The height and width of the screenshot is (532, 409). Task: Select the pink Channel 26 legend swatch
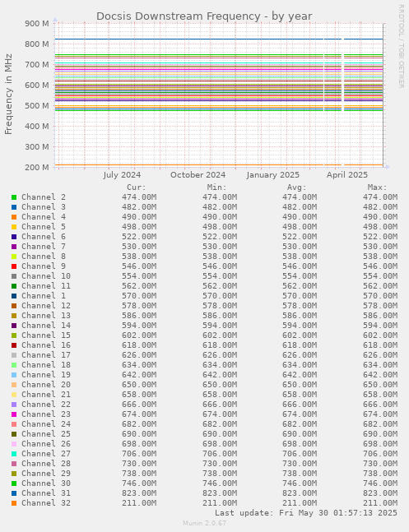(14, 444)
